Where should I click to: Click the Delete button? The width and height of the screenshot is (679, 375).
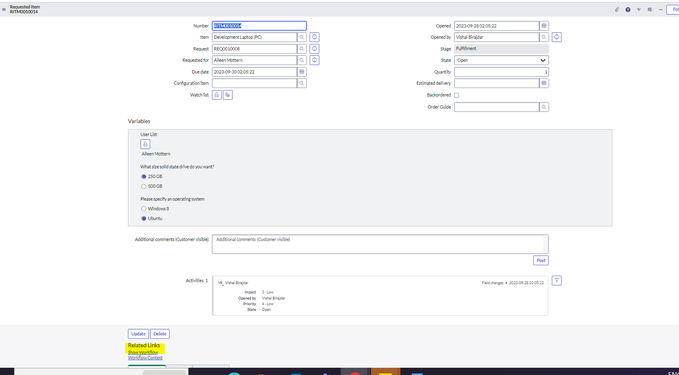[x=160, y=334]
